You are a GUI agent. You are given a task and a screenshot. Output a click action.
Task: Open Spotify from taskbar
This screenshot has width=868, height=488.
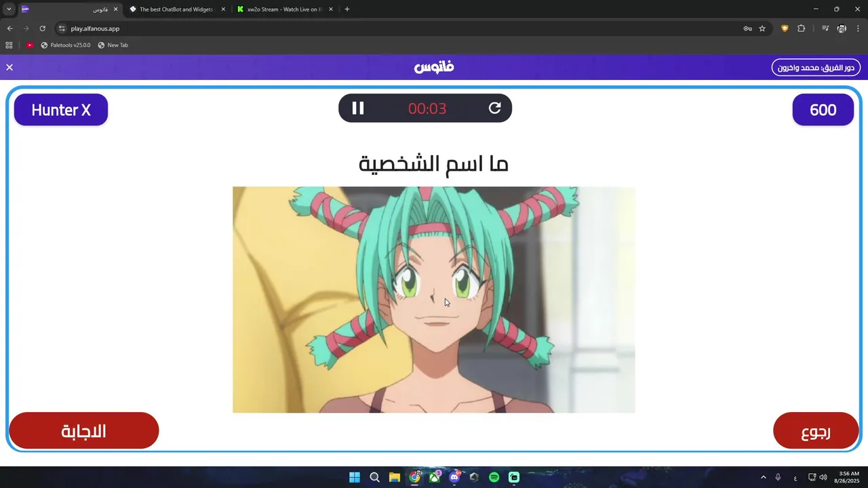[x=494, y=477]
